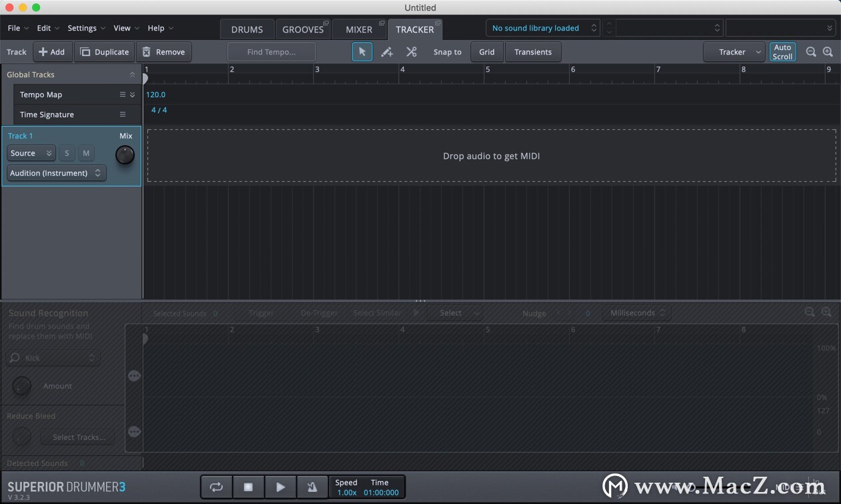This screenshot has height=504, width=841.
Task: Click the Find Tempo button
Action: [x=271, y=52]
